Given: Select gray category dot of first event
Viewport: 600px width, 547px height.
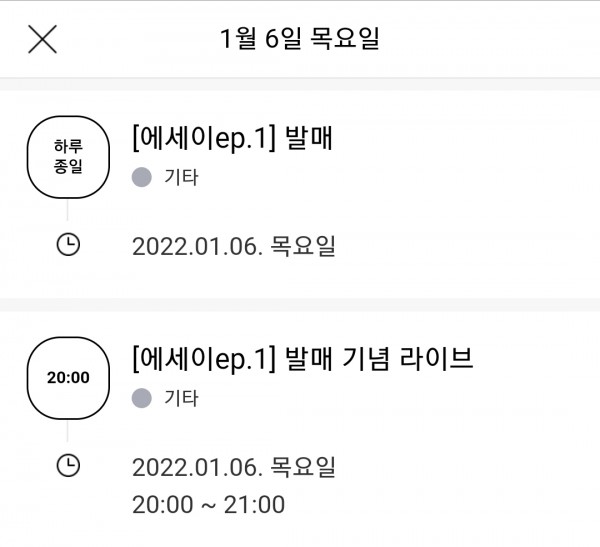Looking at the screenshot, I should tap(142, 177).
